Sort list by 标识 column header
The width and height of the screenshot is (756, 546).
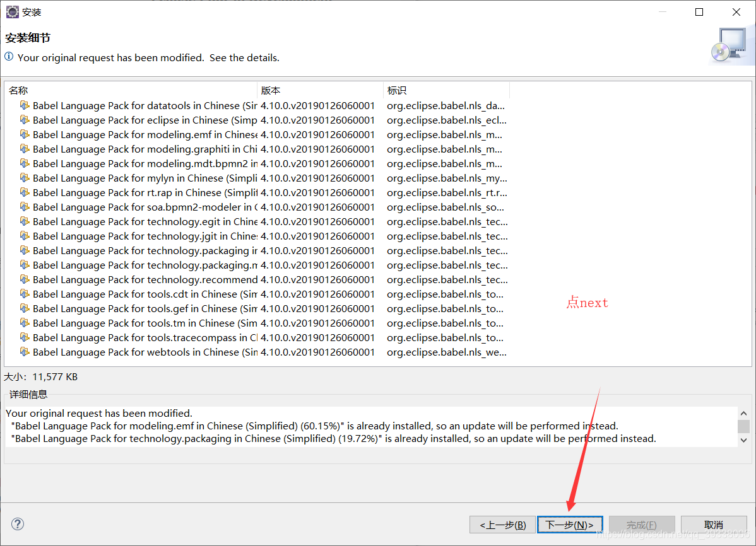coord(446,90)
